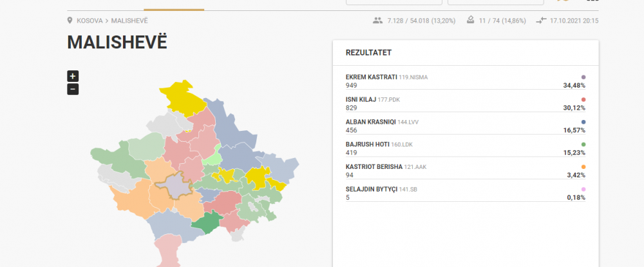Click the purple NISMA color dot
Screen dimensions: 644x267
pyautogui.click(x=583, y=77)
